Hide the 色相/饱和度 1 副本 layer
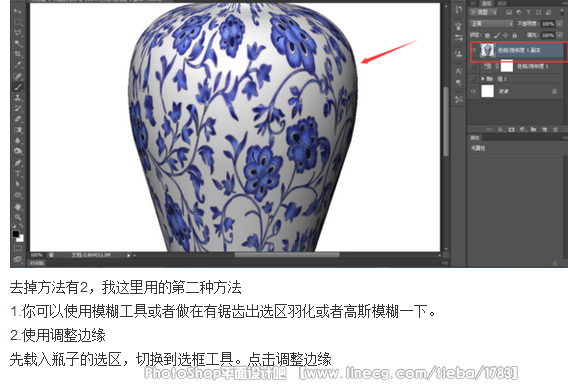The image size is (568, 390). coord(473,50)
